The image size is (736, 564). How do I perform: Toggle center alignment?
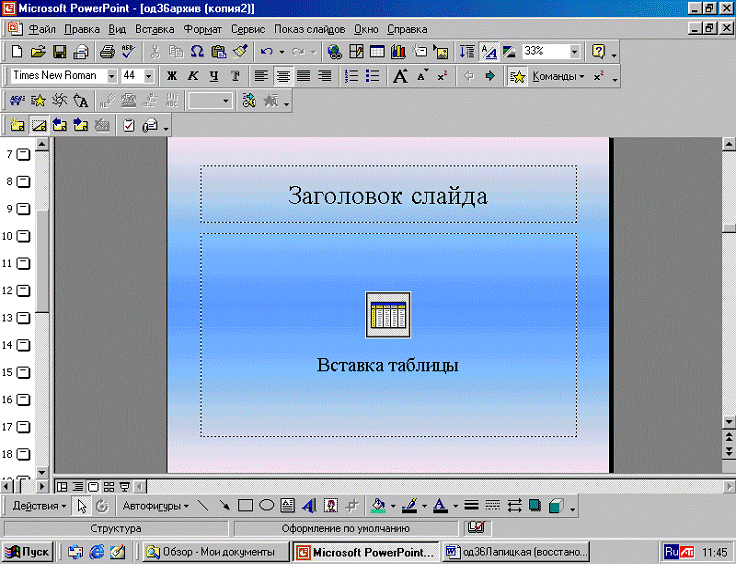pos(283,76)
